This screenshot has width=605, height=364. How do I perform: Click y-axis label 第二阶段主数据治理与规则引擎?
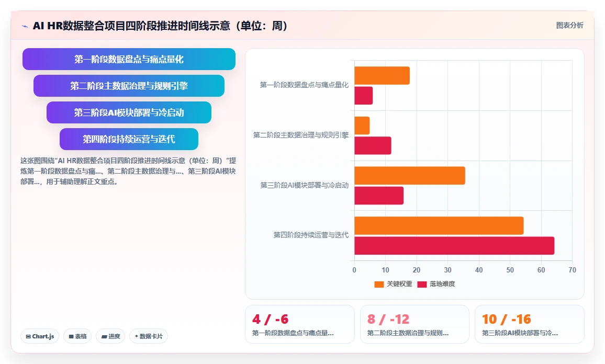point(300,135)
